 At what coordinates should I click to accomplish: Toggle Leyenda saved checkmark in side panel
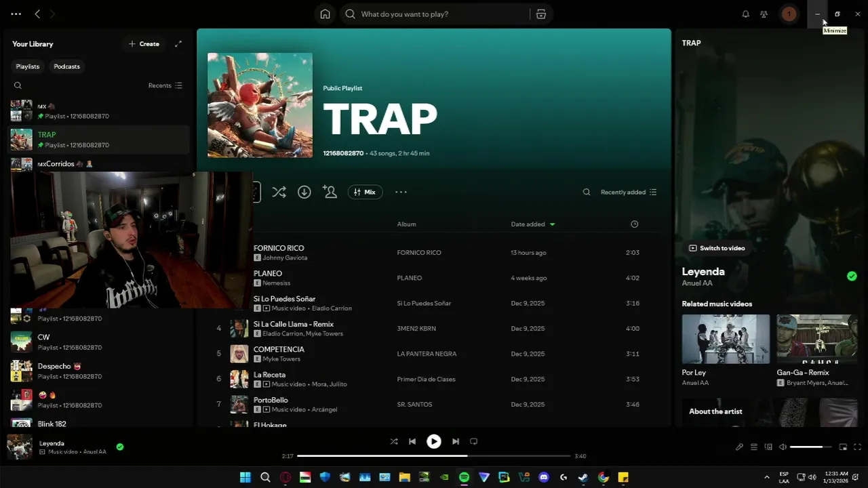click(x=852, y=276)
